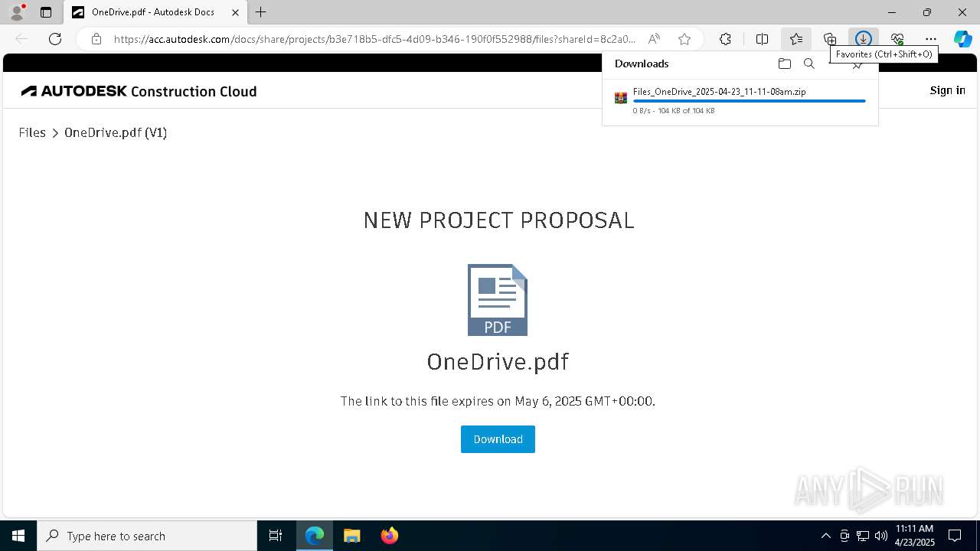
Task: Open the Windows Start menu
Action: 18,536
